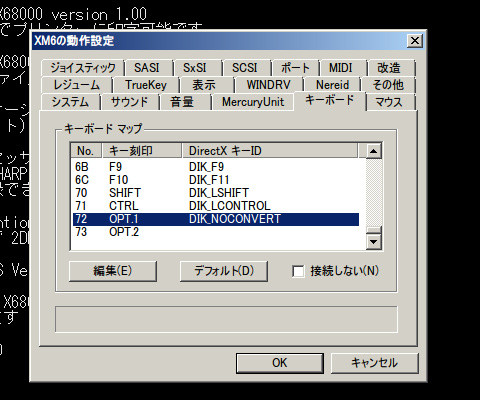Select the 71 CTRL row
Image resolution: width=480 pixels, height=400 pixels.
click(x=216, y=206)
